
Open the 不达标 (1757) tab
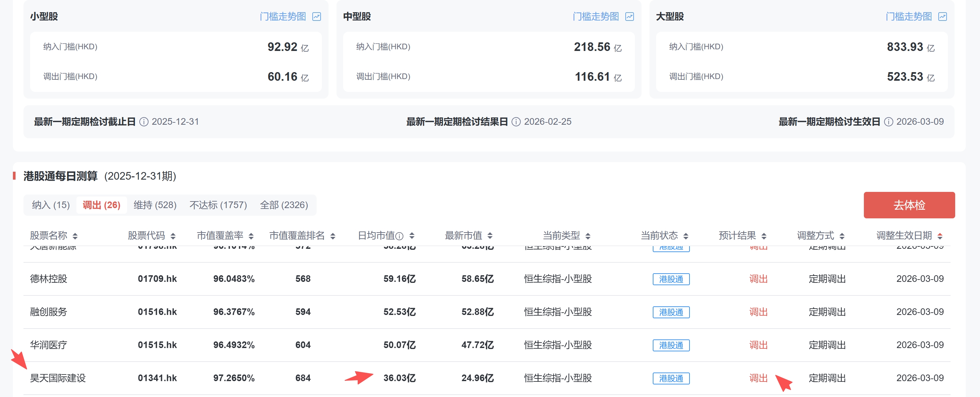tap(218, 205)
